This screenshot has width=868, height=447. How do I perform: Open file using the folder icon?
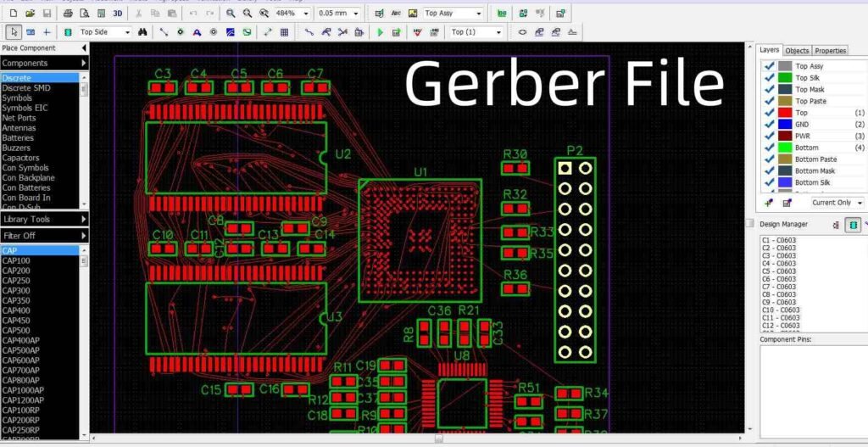pyautogui.click(x=30, y=14)
